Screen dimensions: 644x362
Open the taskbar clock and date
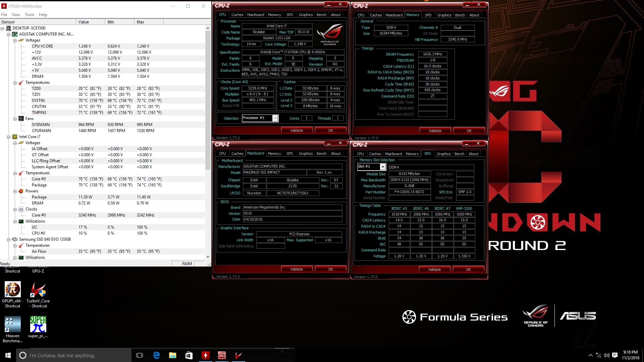pyautogui.click(x=630, y=355)
